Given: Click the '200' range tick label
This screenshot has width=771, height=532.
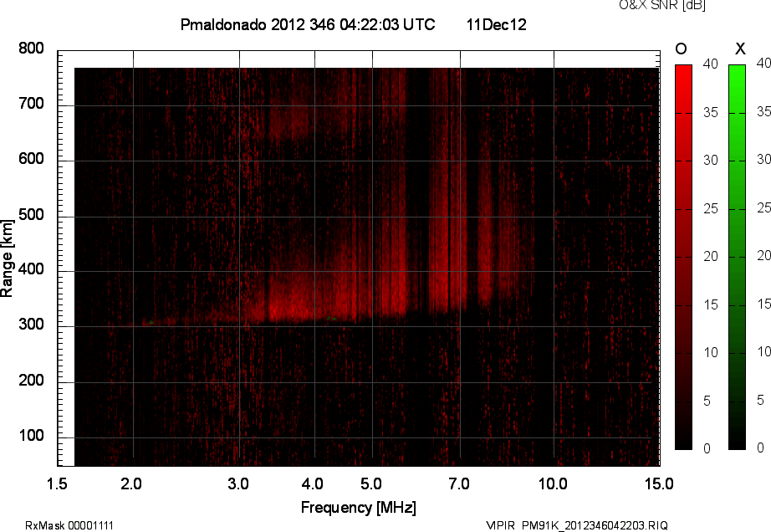Looking at the screenshot, I should (31, 380).
